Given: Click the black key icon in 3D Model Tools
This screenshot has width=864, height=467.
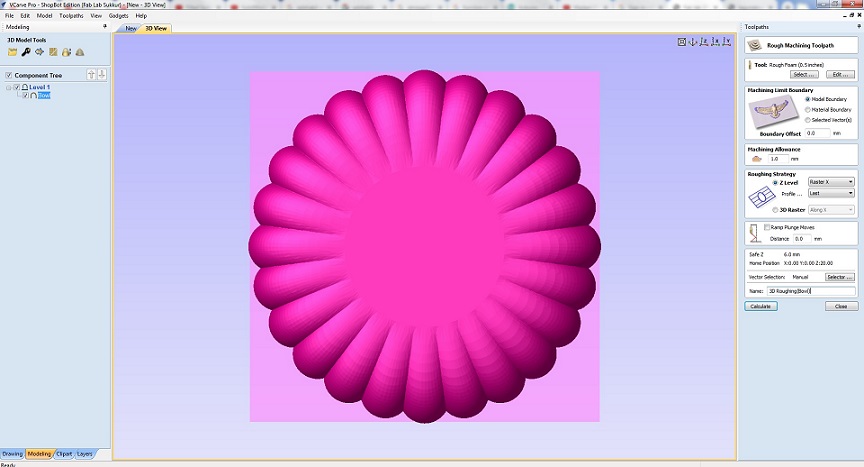Looking at the screenshot, I should (x=26, y=52).
